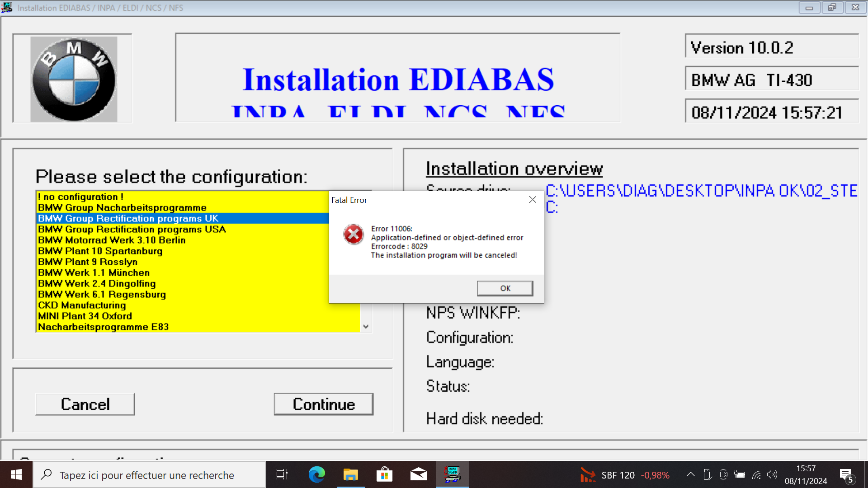The height and width of the screenshot is (488, 868).
Task: Launch Microsoft Edge from the taskbar
Action: (x=316, y=474)
